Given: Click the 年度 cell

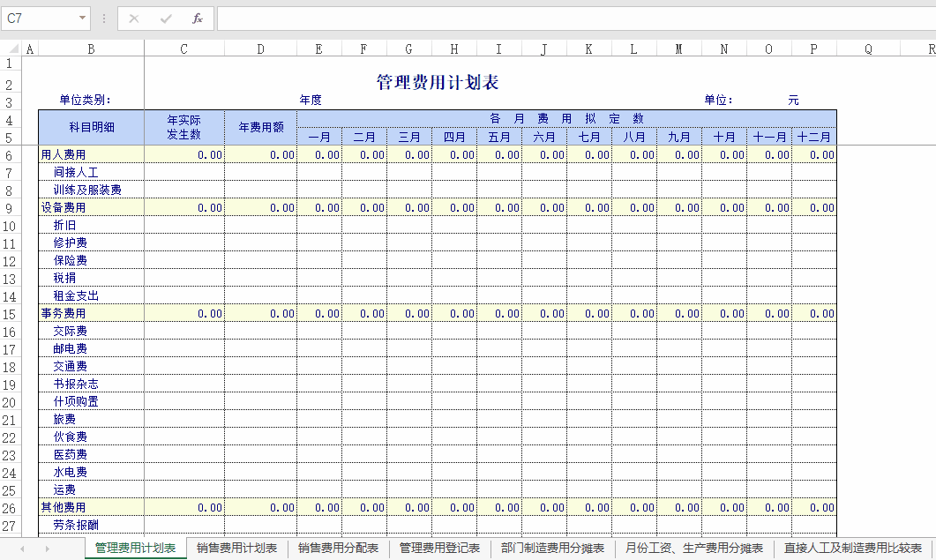Looking at the screenshot, I should pyautogui.click(x=311, y=100).
